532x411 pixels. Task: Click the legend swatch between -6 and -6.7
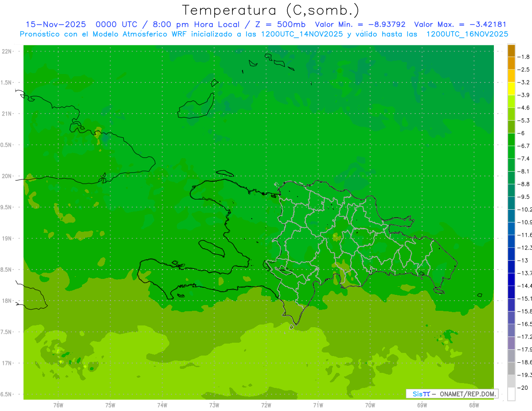[x=511, y=139]
